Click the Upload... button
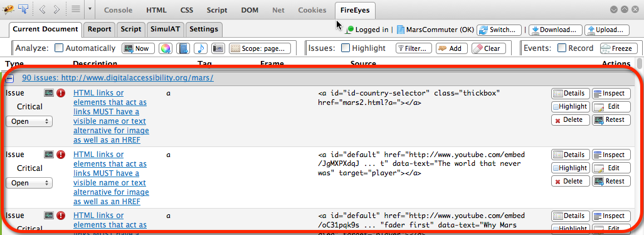Screen dimensions: 644x235 click(x=607, y=30)
